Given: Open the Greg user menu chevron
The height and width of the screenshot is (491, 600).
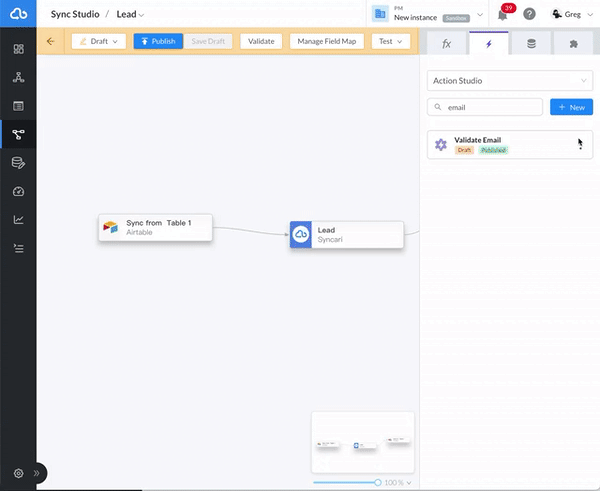Looking at the screenshot, I should pyautogui.click(x=590, y=15).
